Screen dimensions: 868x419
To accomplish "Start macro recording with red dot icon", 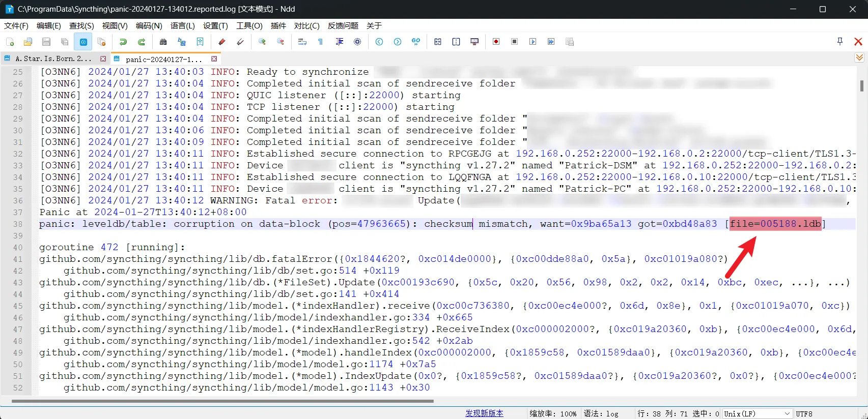I will coord(496,42).
